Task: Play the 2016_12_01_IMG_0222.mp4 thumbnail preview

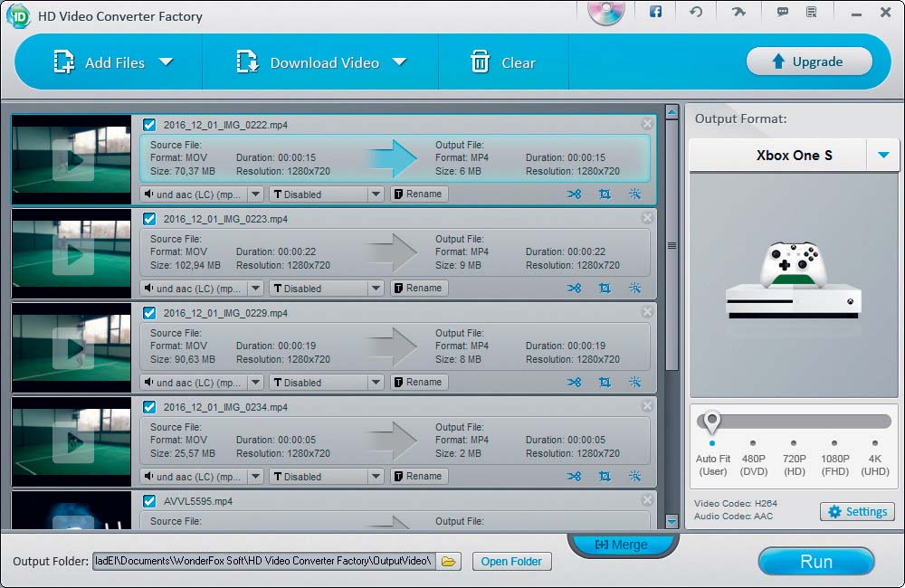Action: (x=72, y=160)
